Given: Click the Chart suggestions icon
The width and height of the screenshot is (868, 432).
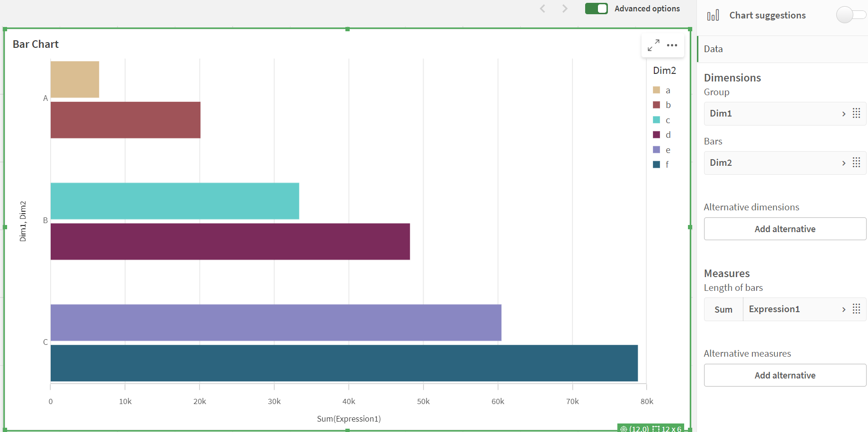Looking at the screenshot, I should coord(714,15).
